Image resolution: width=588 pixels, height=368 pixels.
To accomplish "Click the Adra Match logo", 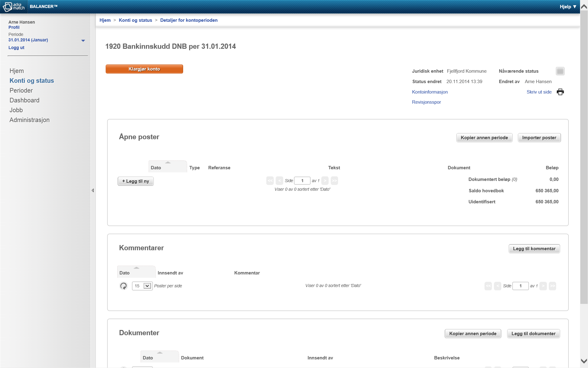I will (14, 6).
